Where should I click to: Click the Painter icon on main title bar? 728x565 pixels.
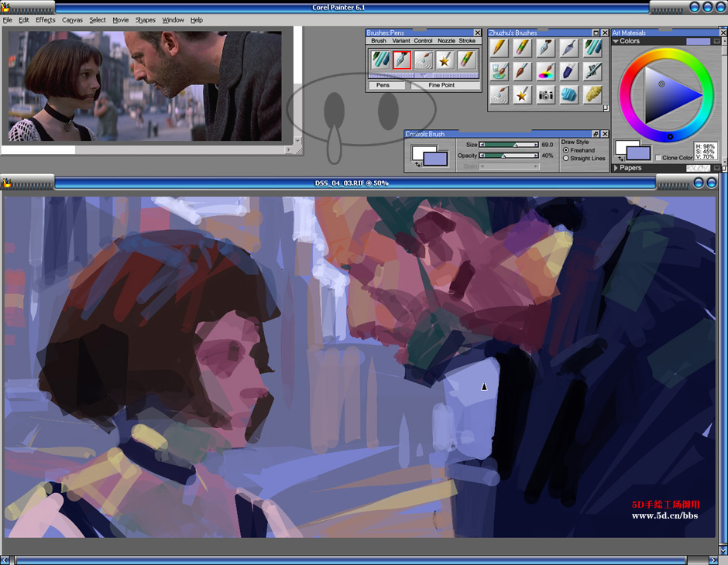click(x=6, y=8)
